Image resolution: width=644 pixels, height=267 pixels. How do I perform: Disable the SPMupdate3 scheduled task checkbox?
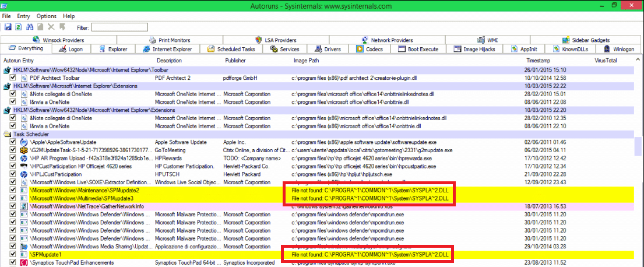pyautogui.click(x=13, y=198)
